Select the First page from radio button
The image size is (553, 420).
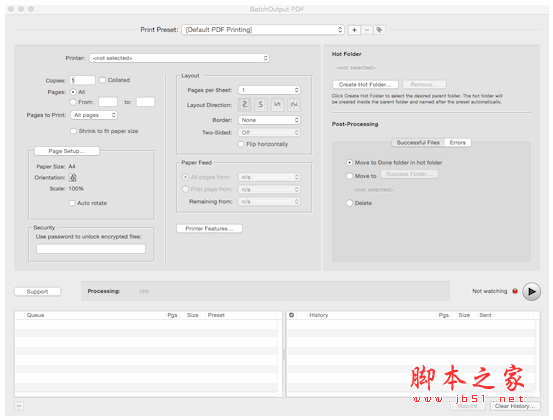[x=186, y=189]
